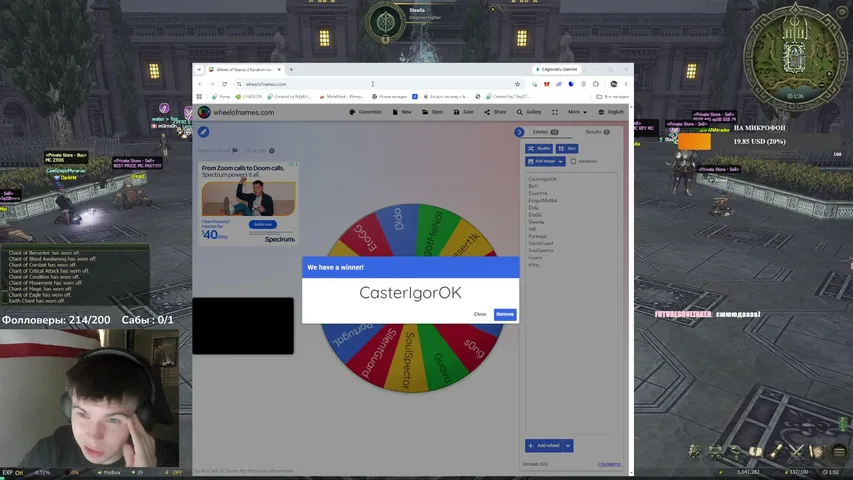The width and height of the screenshot is (853, 480).
Task: Bookmark this page with star icon
Action: coord(517,84)
